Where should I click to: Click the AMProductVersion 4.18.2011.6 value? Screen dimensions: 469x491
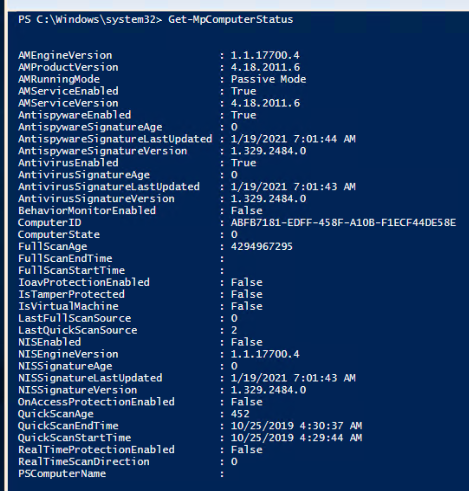tap(265, 67)
